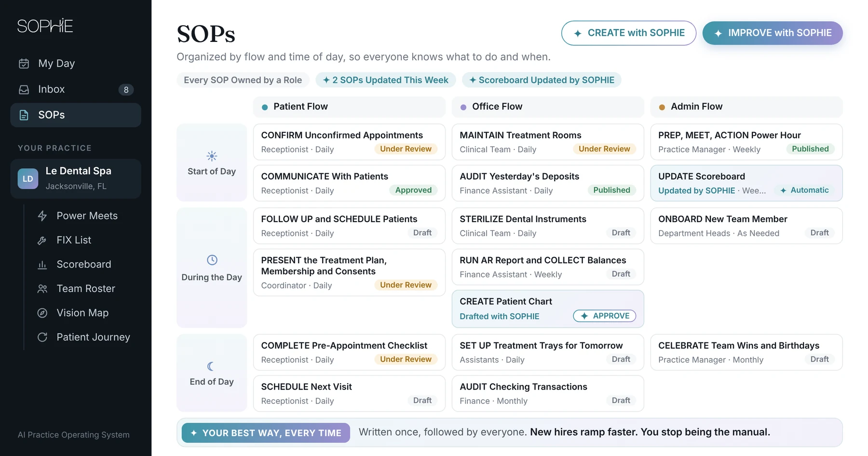Click the Vision Map compass icon
The width and height of the screenshot is (868, 456).
pos(42,313)
